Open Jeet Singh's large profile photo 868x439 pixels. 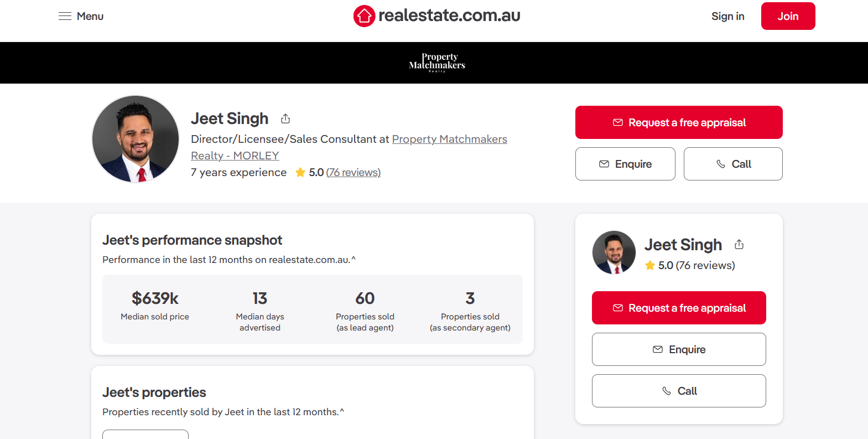click(x=136, y=139)
